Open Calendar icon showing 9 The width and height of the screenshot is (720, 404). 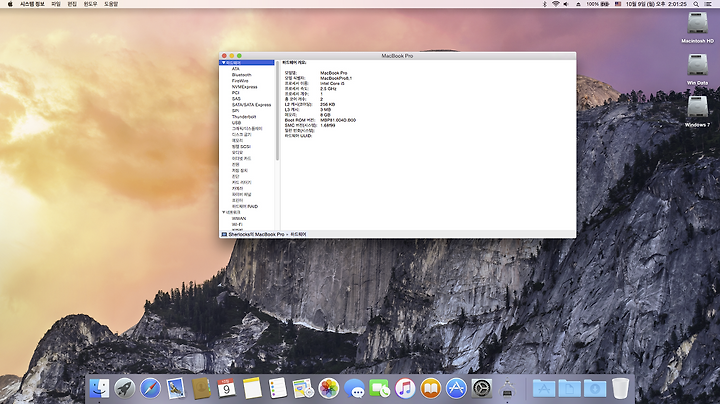click(226, 388)
